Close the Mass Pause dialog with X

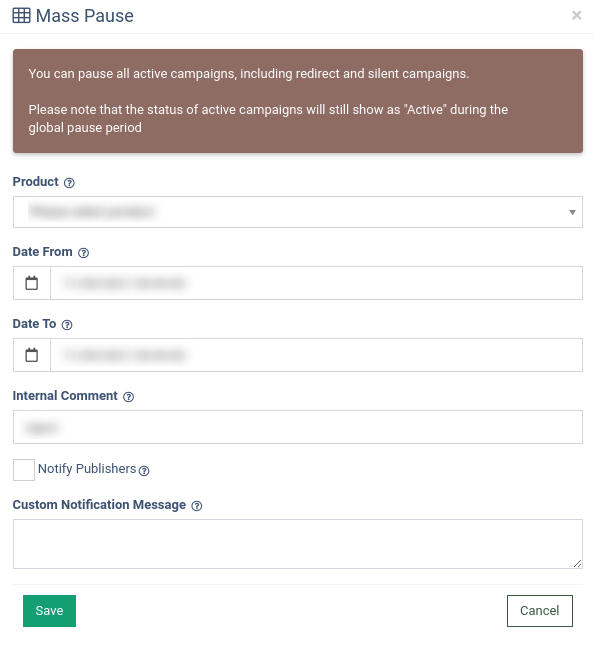576,15
